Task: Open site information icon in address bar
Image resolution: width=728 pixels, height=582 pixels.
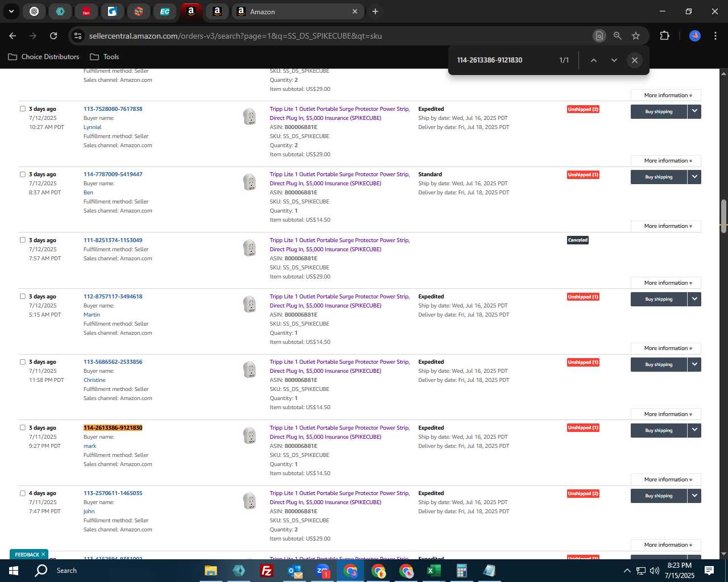Action: 78,36
